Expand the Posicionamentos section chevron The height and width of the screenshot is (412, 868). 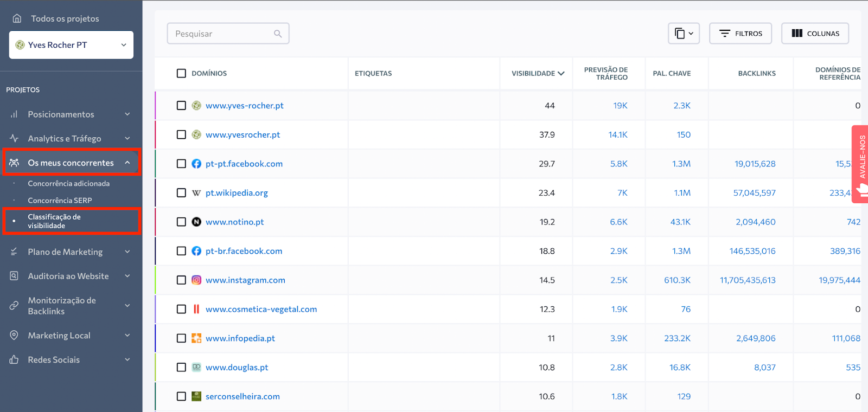pyautogui.click(x=127, y=114)
